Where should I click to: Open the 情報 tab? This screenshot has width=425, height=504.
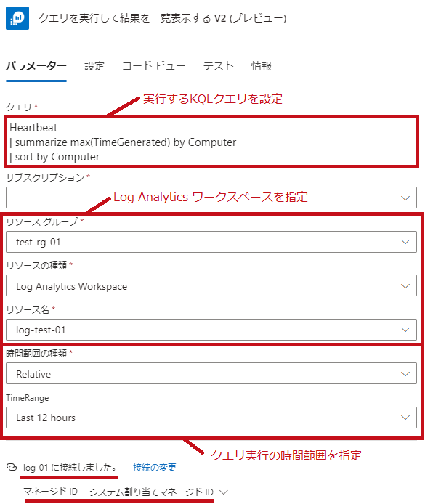click(x=262, y=66)
